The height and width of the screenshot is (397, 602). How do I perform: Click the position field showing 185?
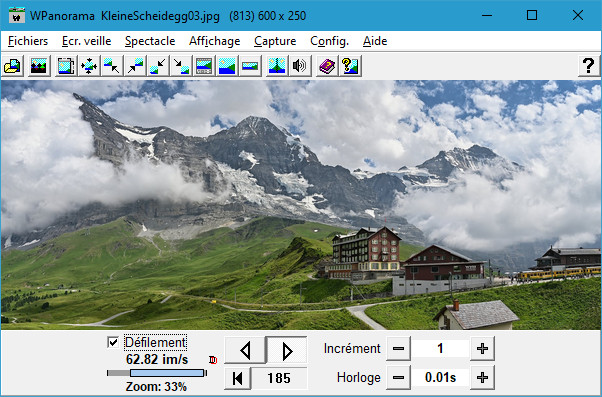pos(279,379)
